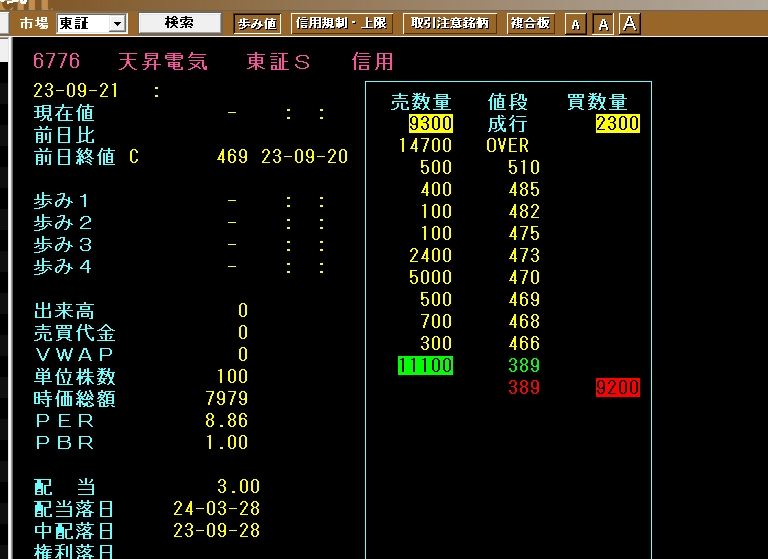Click the 時価総額 value 7979
768x559 pixels.
[227, 398]
